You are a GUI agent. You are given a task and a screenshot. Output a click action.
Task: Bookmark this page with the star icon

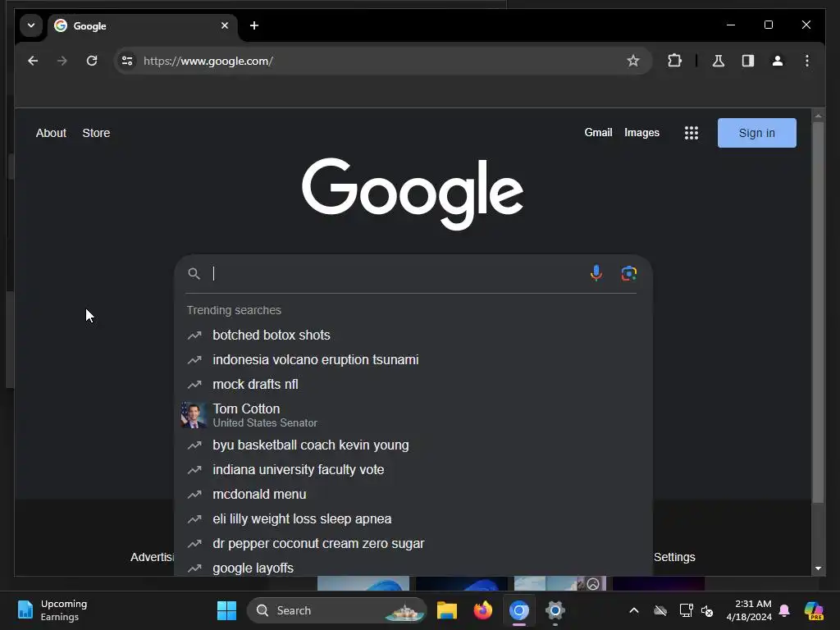(x=632, y=61)
